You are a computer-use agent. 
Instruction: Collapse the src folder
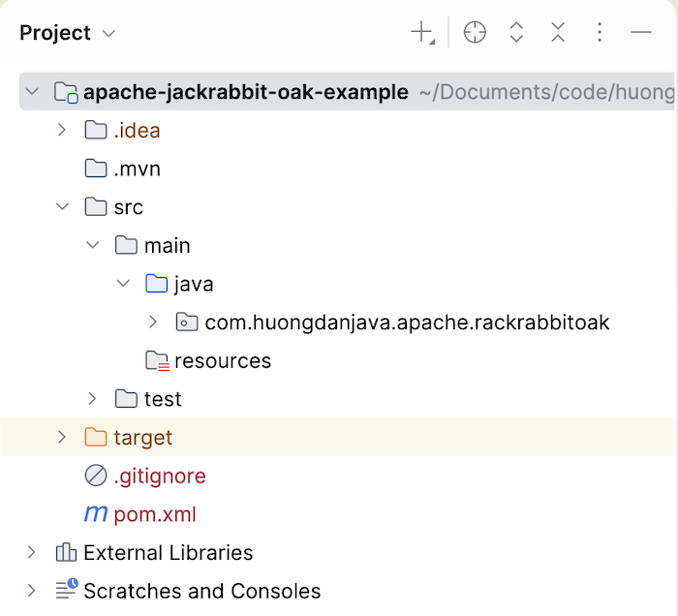(63, 207)
